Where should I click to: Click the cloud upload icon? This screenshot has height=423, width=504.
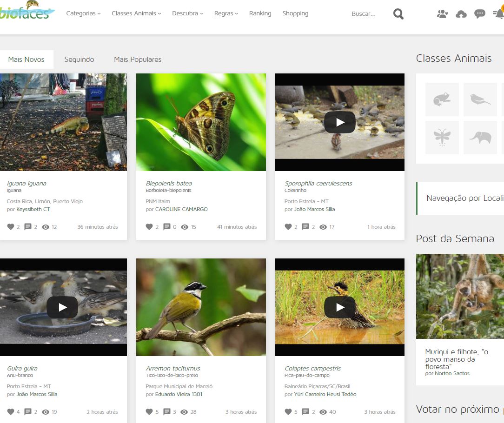pyautogui.click(x=461, y=14)
